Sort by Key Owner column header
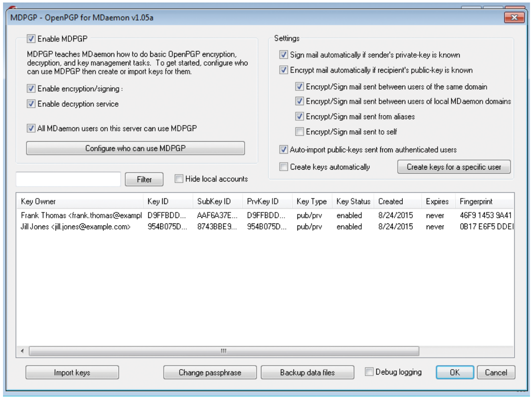The height and width of the screenshot is (399, 532). click(x=80, y=201)
